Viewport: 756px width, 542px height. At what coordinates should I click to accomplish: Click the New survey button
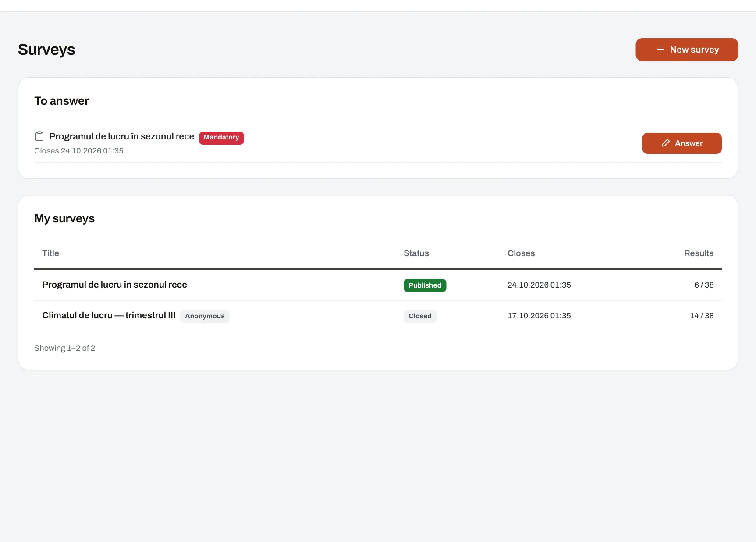pos(686,50)
